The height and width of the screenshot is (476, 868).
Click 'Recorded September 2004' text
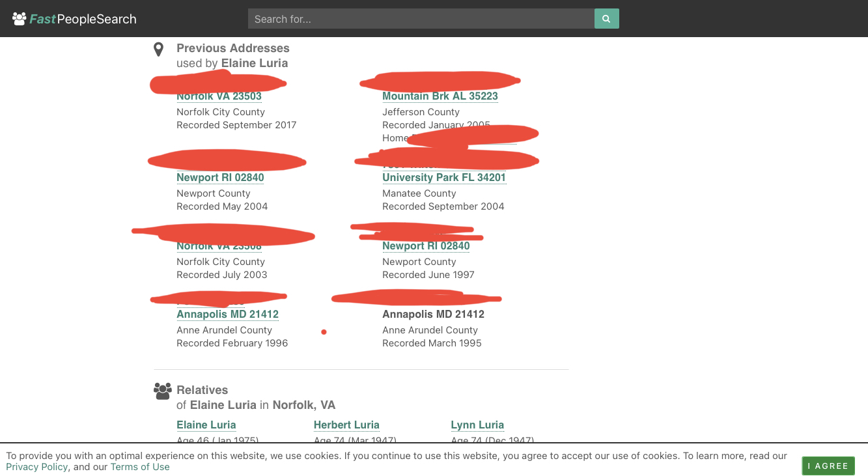click(x=443, y=206)
